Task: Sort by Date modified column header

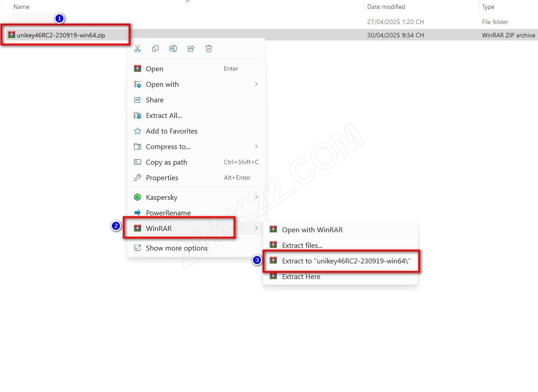Action: click(x=386, y=7)
